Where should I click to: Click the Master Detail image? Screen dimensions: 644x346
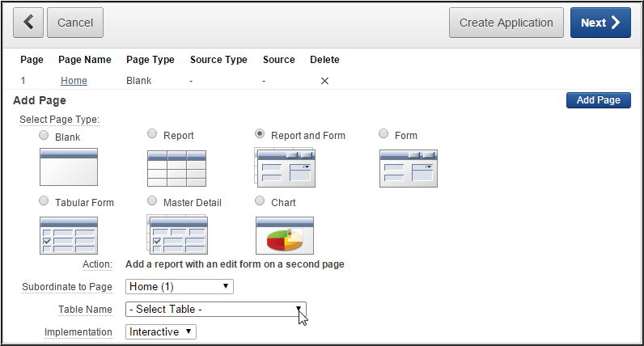pyautogui.click(x=177, y=235)
